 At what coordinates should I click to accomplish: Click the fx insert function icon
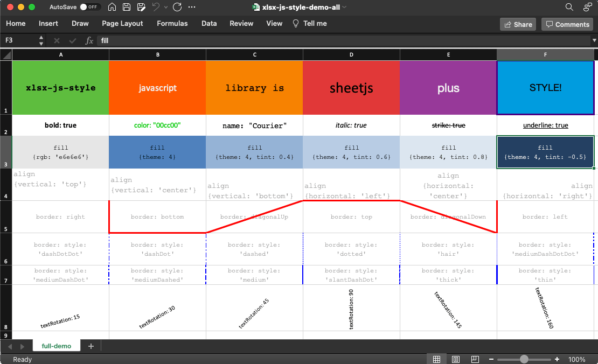[x=89, y=40]
